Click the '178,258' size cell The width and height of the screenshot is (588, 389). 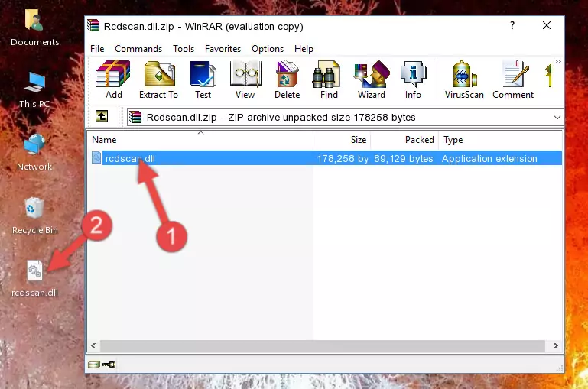pos(342,158)
